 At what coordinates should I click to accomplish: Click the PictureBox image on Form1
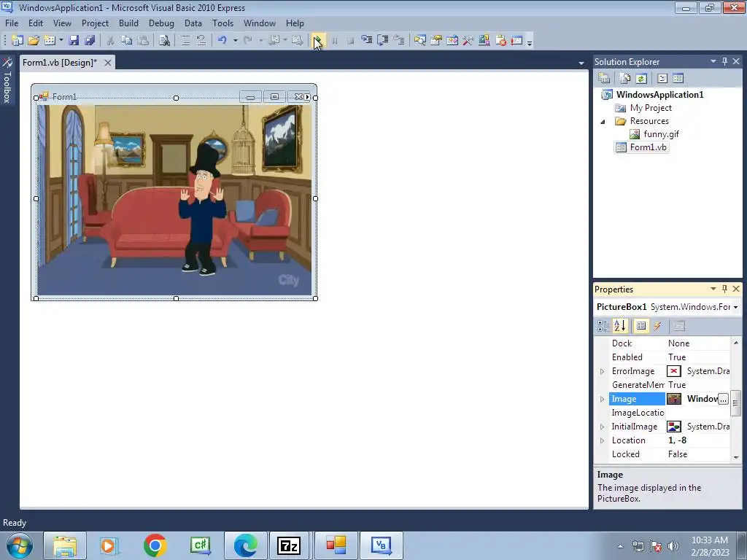pos(174,200)
